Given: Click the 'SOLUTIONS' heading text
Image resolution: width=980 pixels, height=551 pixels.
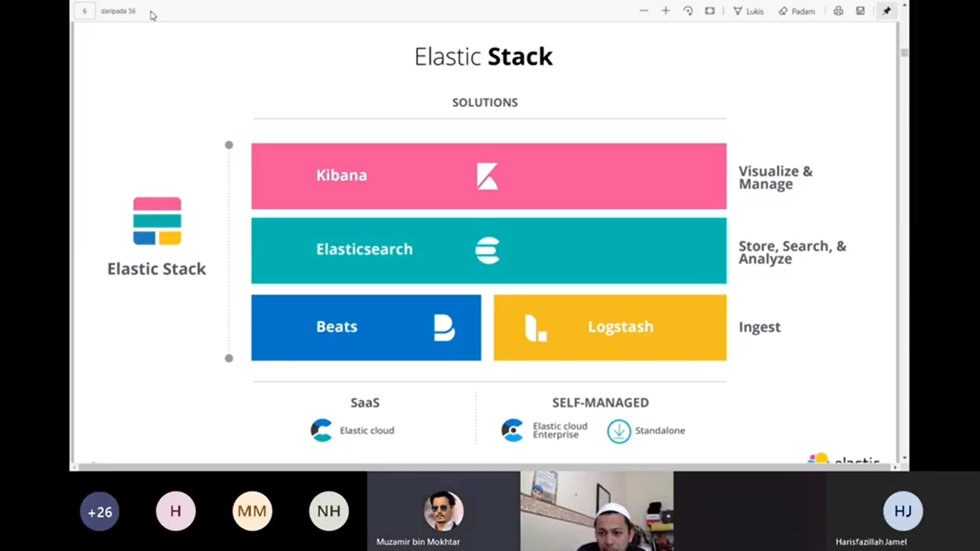Looking at the screenshot, I should coord(485,103).
